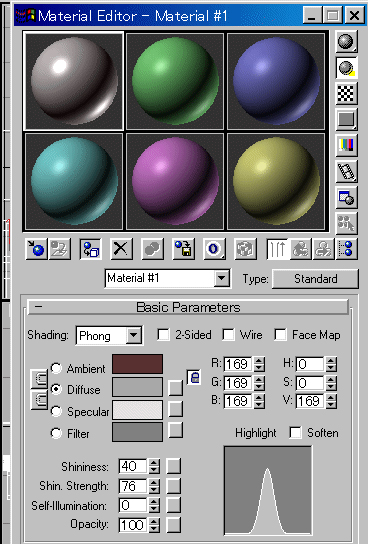Click the Video Color Check icon
Image resolution: width=368 pixels, height=544 pixels.
click(346, 145)
